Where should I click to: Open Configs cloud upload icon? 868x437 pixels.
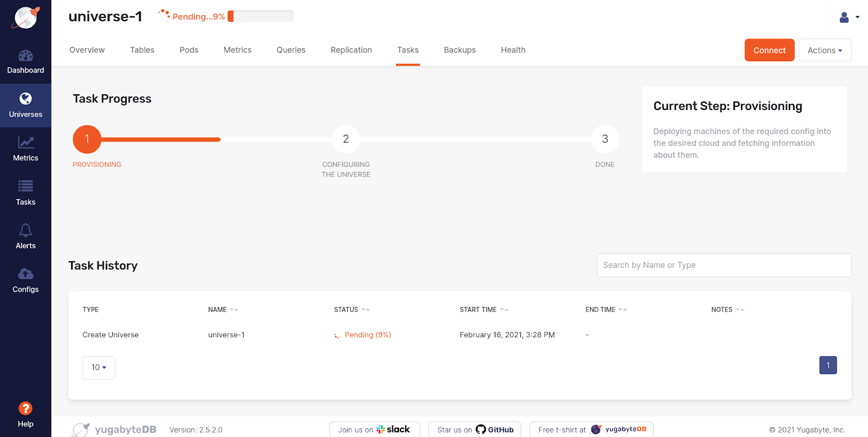(x=25, y=274)
